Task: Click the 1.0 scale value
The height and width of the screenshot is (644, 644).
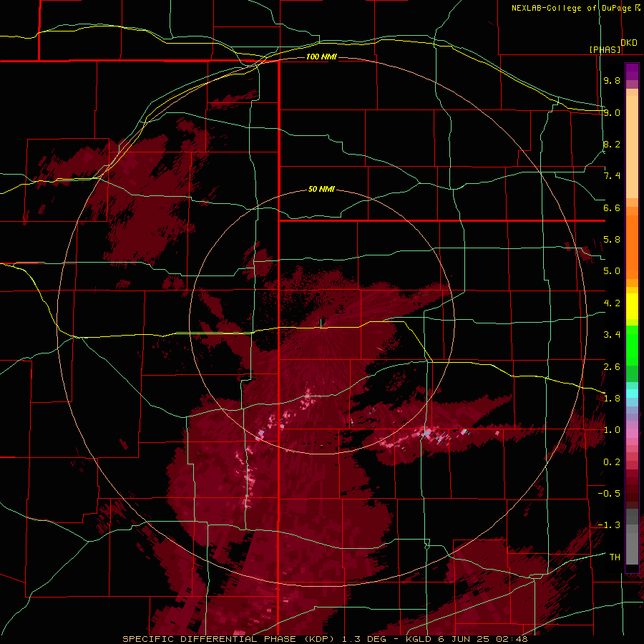Action: [612, 430]
